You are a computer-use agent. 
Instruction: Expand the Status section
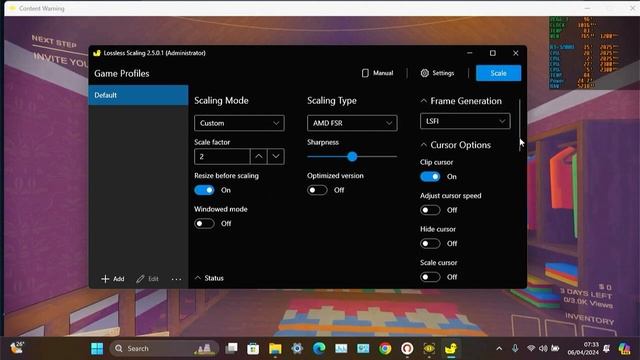[x=198, y=278]
